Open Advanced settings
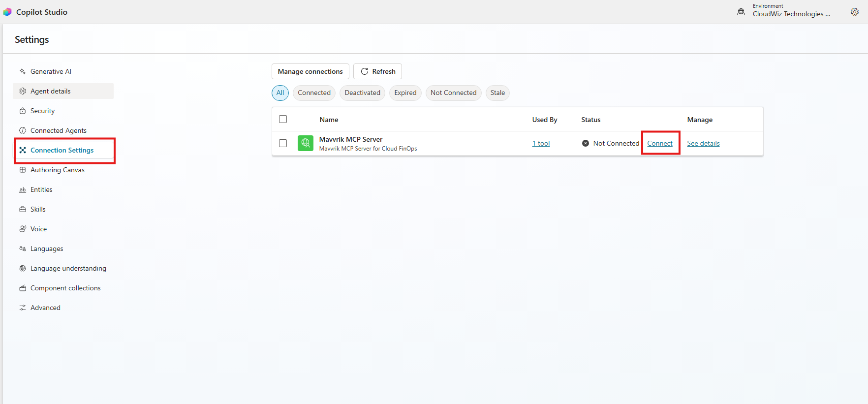868x404 pixels. pyautogui.click(x=63, y=308)
